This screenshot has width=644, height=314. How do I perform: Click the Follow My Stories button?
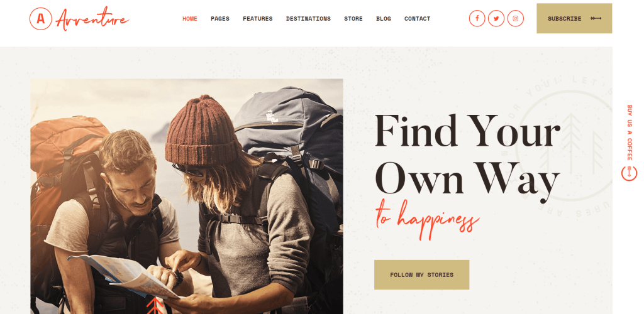click(421, 274)
